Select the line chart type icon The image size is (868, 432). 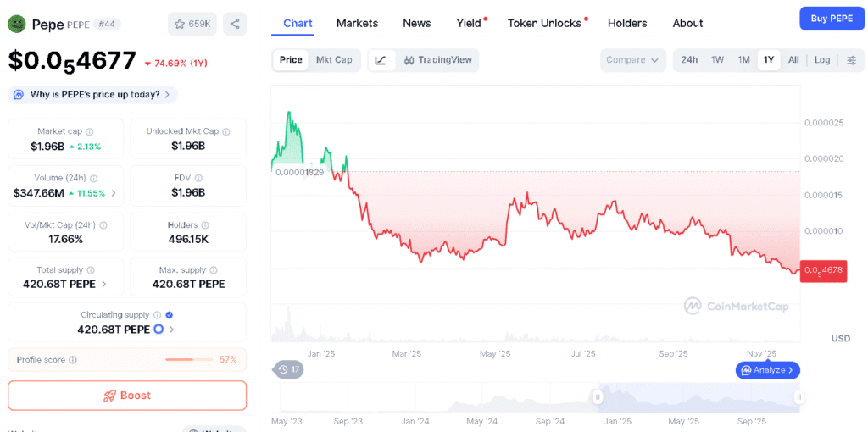(381, 60)
